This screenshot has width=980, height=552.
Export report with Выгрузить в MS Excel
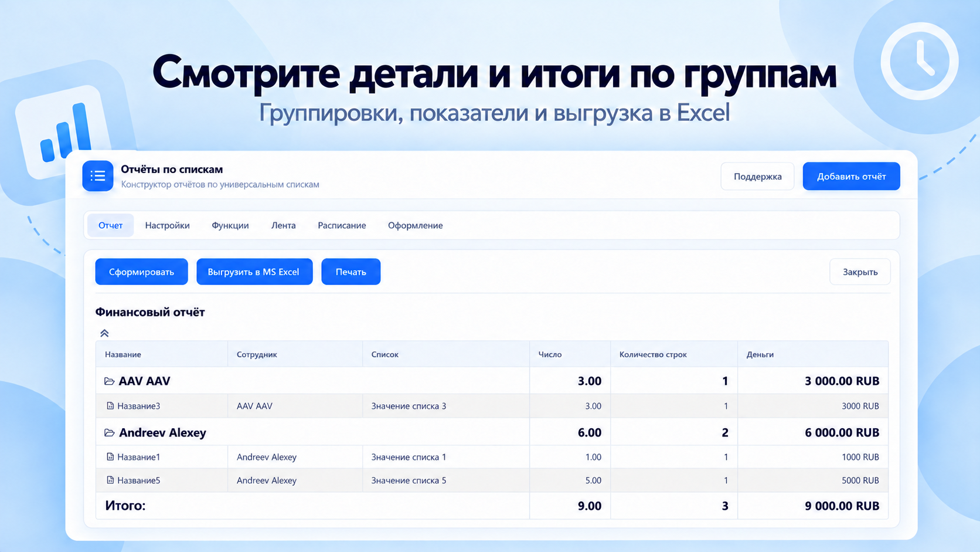click(254, 272)
